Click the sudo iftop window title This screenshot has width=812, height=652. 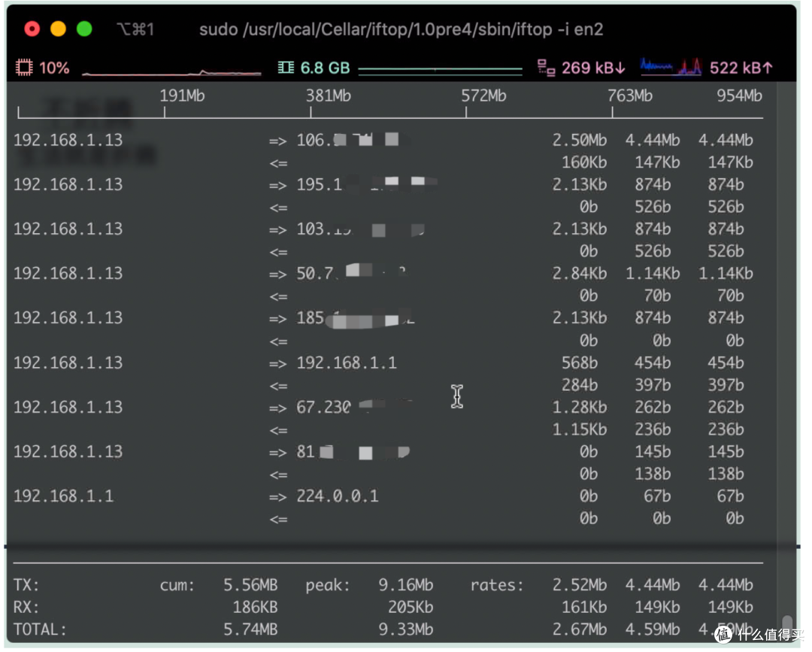pyautogui.click(x=401, y=29)
